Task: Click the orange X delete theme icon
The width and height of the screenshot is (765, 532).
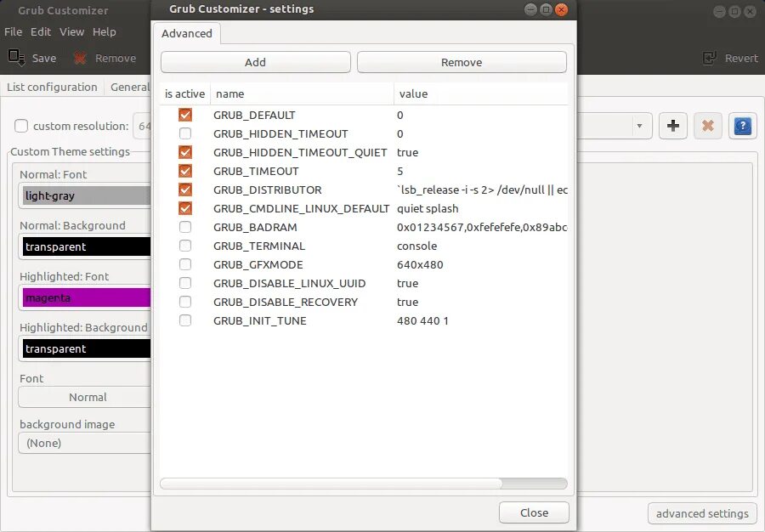Action: point(708,126)
